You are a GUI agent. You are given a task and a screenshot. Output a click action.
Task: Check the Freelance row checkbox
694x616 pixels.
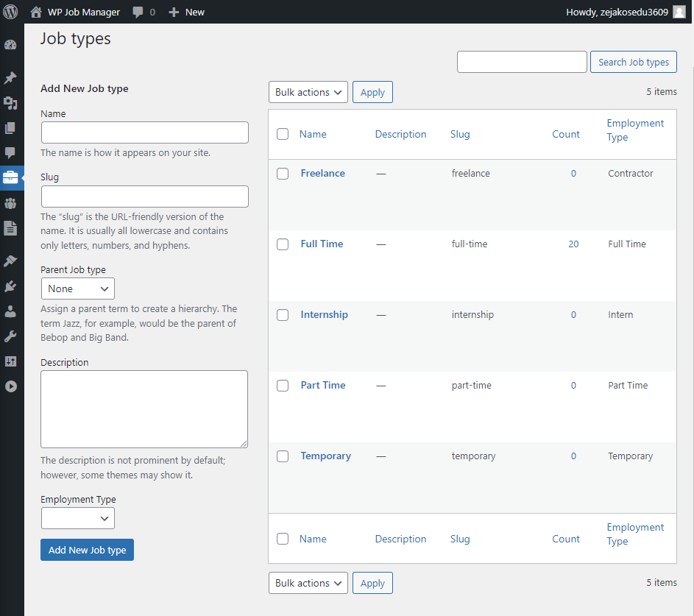[283, 174]
